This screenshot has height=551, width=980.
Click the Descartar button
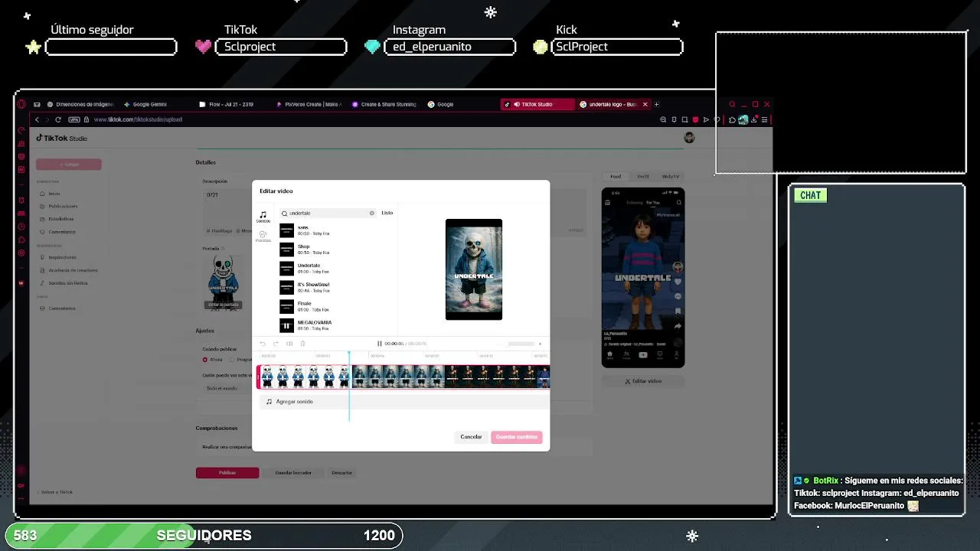[x=341, y=473]
